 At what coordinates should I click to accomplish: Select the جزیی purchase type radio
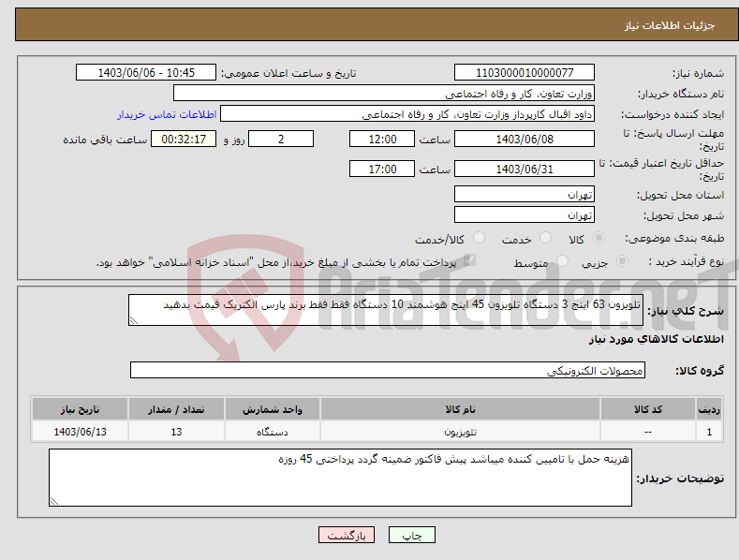[x=622, y=260]
